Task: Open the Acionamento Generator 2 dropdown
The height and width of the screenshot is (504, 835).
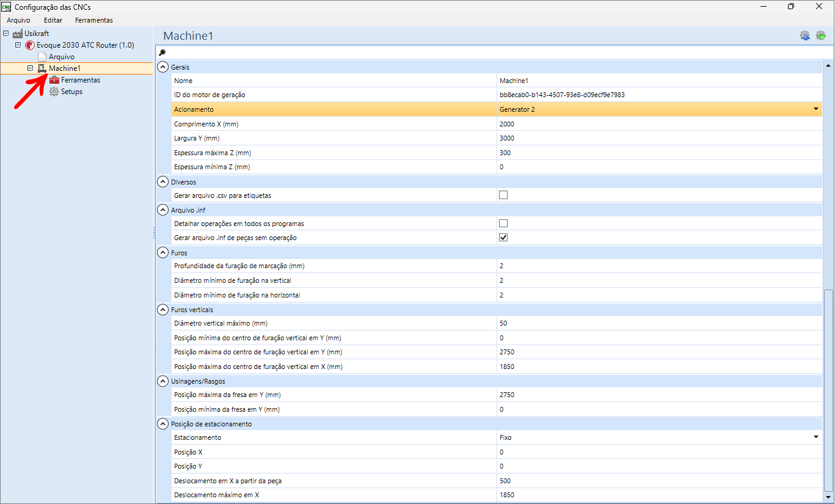Action: 815,109
